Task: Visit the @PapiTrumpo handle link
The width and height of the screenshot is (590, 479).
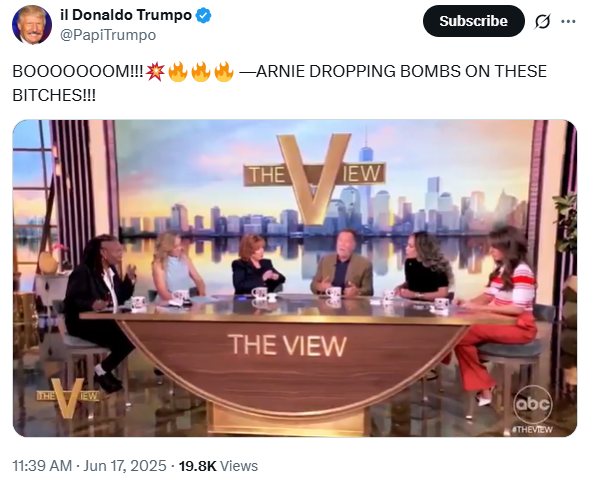Action: click(108, 35)
